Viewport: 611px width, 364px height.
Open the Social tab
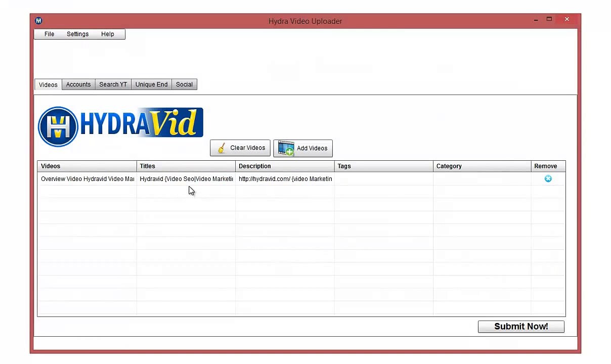click(x=184, y=84)
